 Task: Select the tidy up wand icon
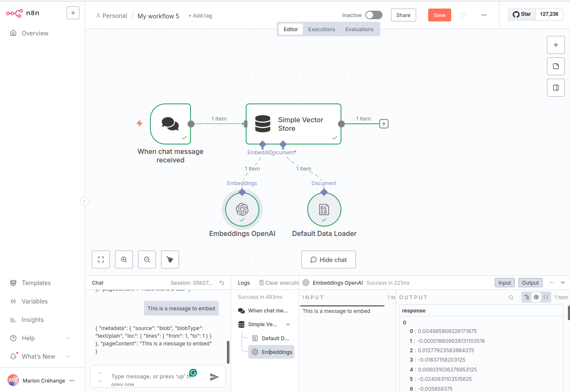point(170,259)
